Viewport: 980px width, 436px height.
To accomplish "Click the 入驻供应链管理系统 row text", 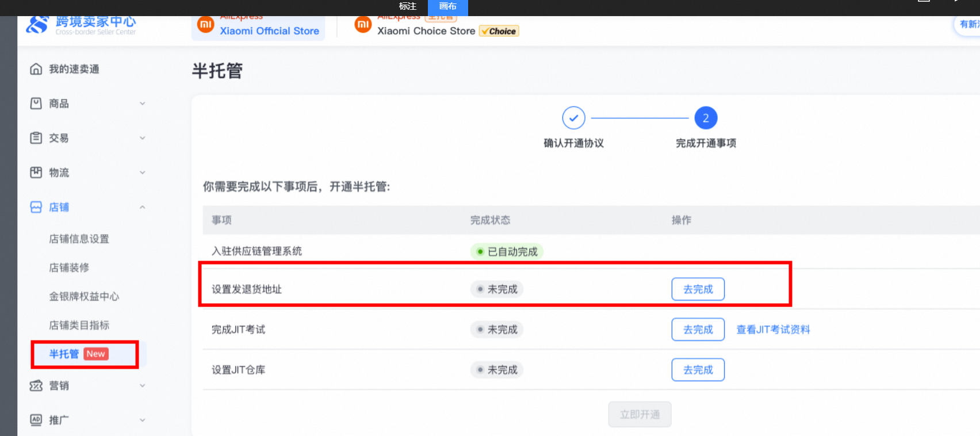I will coord(257,251).
